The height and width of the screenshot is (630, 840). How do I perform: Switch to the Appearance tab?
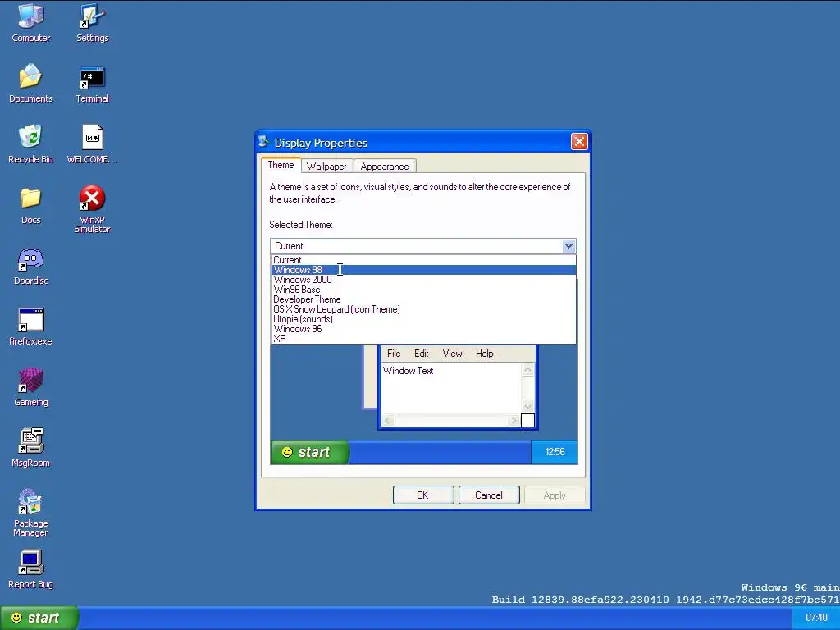(x=384, y=166)
